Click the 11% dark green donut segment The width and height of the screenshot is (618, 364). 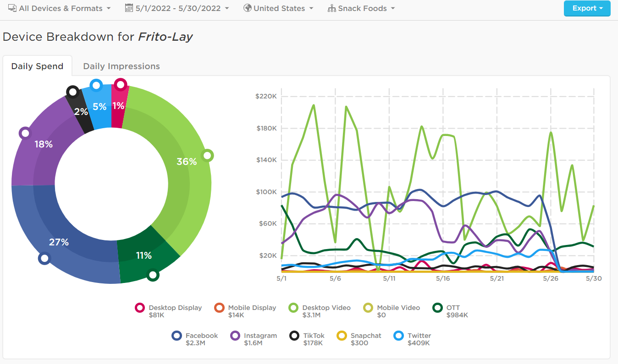tap(144, 255)
